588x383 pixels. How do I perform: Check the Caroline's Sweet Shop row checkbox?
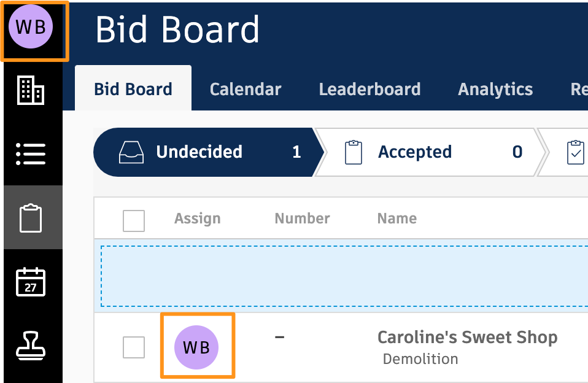coord(134,347)
